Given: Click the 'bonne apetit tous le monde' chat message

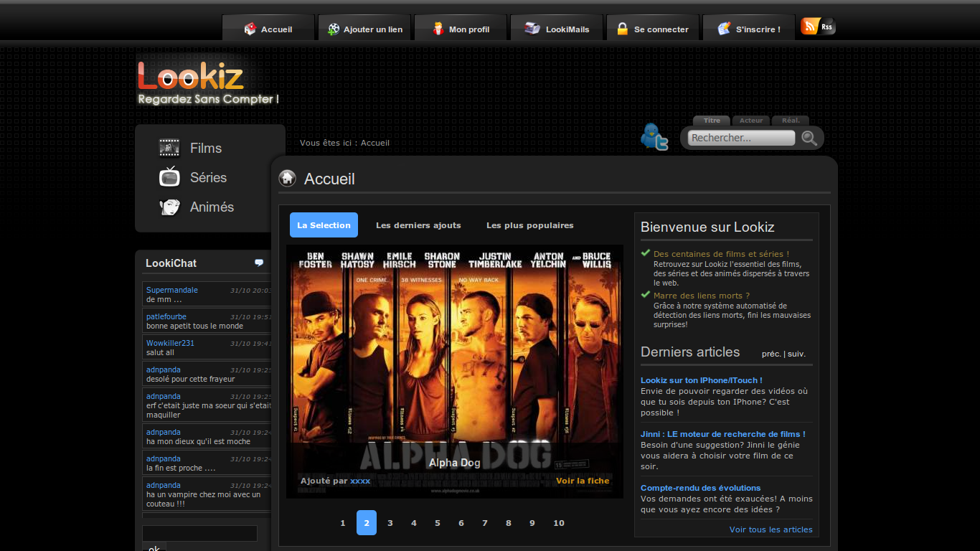Looking at the screenshot, I should click(194, 326).
